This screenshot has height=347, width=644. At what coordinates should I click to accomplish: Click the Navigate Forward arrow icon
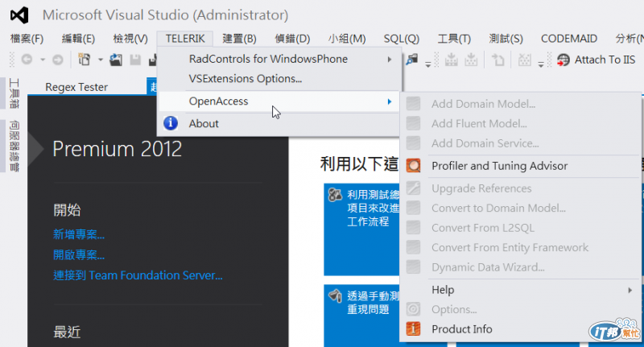pyautogui.click(x=58, y=60)
